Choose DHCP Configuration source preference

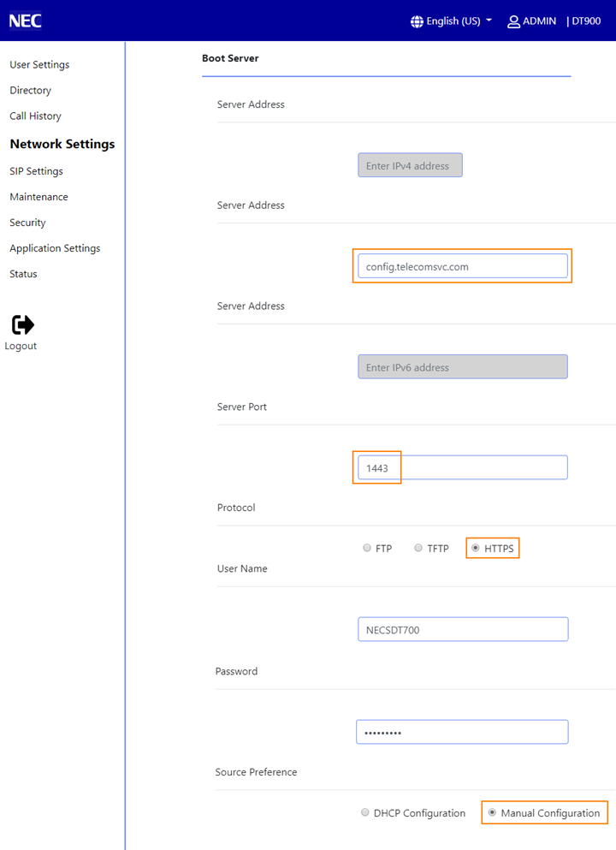(364, 812)
